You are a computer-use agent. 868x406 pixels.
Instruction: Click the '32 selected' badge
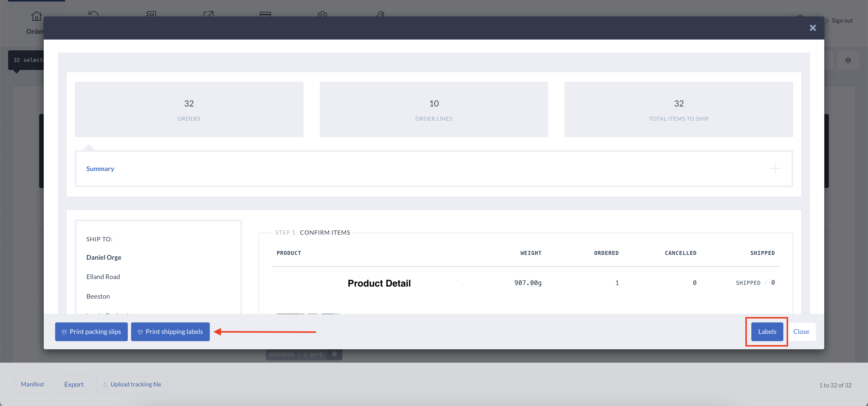26,60
